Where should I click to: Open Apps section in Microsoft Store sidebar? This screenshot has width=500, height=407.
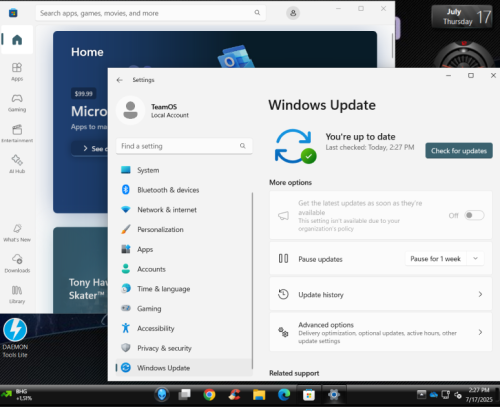pyautogui.click(x=17, y=72)
